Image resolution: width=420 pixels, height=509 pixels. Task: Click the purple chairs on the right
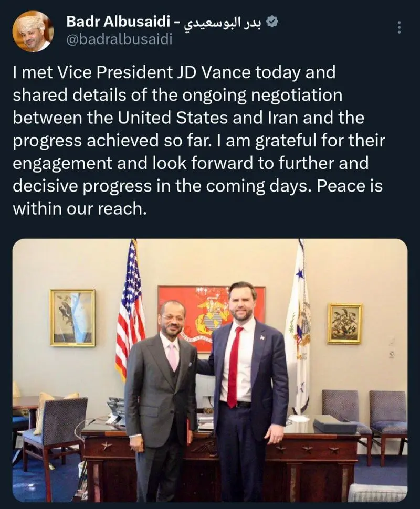367,415
